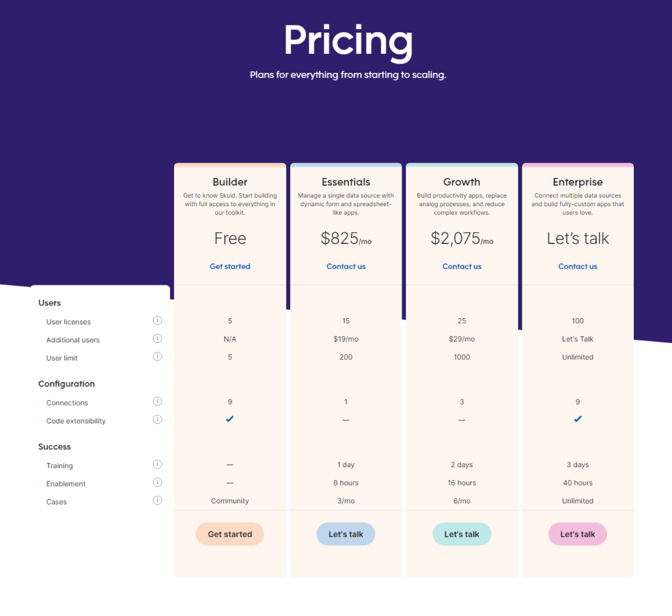The width and height of the screenshot is (672, 616).
Task: Open the Code extensibility info icon
Action: (157, 420)
